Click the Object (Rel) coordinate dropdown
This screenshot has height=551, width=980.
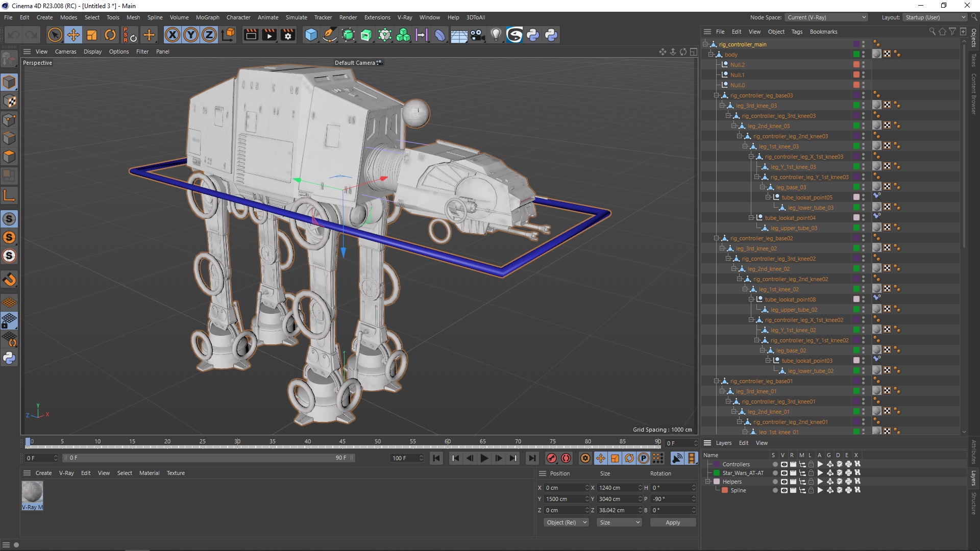click(x=566, y=522)
